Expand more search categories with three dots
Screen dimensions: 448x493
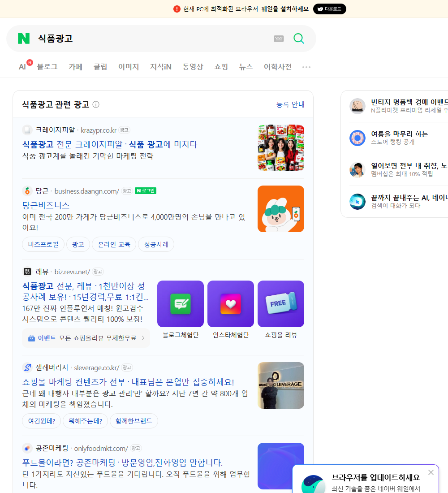(306, 67)
